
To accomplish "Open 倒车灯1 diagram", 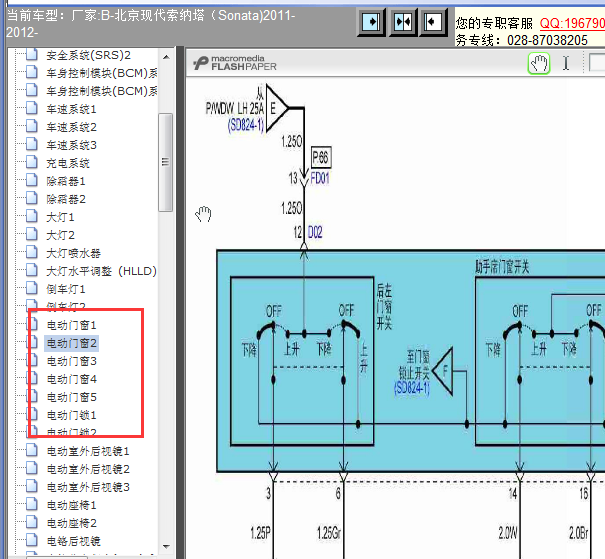I will (66, 289).
